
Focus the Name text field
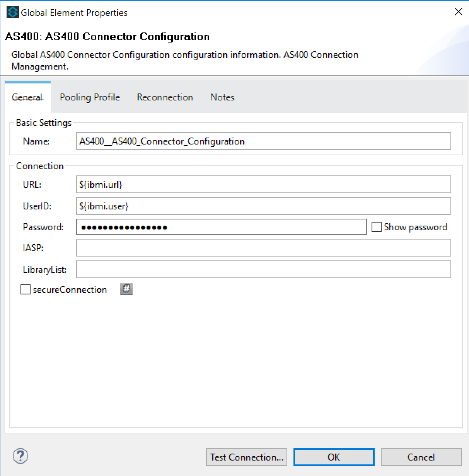pyautogui.click(x=263, y=141)
